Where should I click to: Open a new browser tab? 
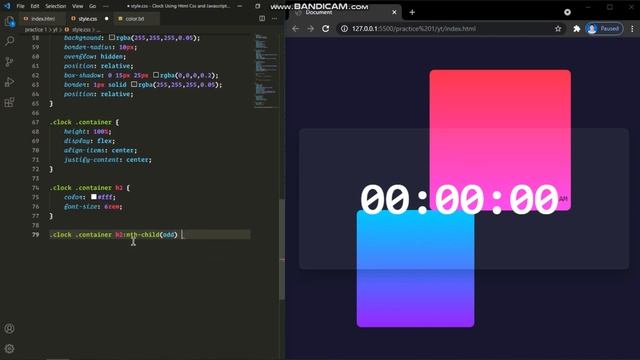(412, 12)
